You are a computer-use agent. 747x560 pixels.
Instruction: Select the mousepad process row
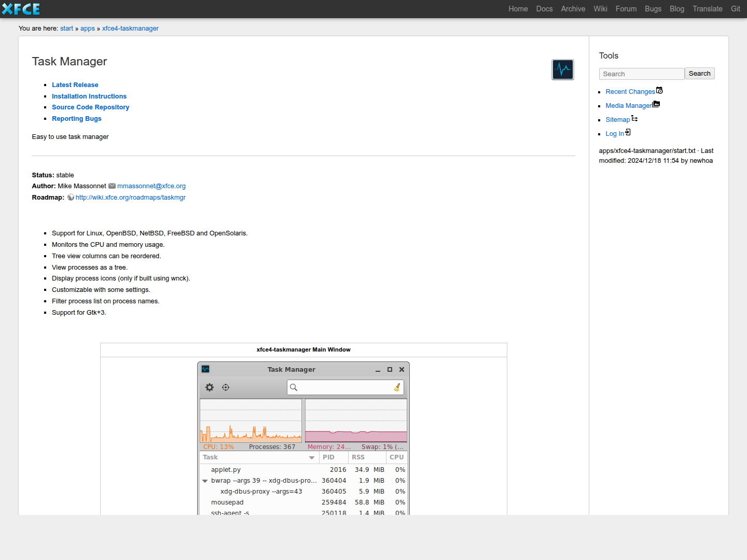(x=303, y=502)
